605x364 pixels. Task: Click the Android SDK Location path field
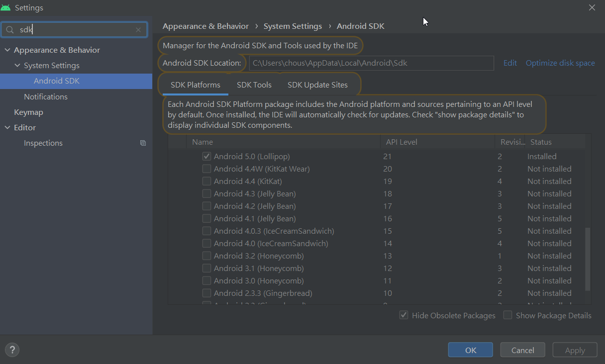coord(371,63)
